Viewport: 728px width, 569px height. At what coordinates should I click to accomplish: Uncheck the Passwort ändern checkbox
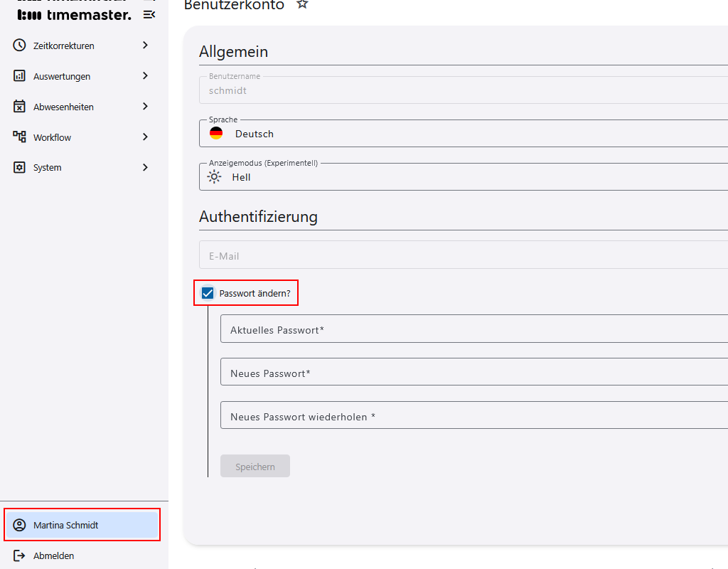207,292
